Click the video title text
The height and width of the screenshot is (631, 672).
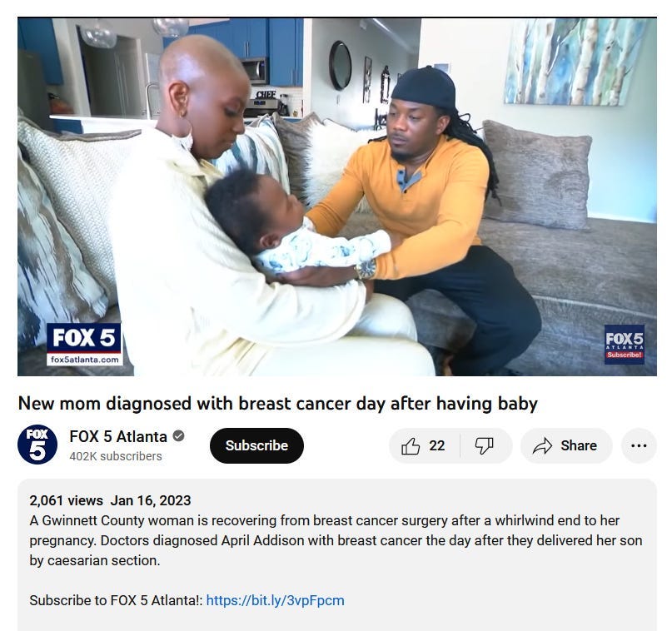[x=278, y=404]
